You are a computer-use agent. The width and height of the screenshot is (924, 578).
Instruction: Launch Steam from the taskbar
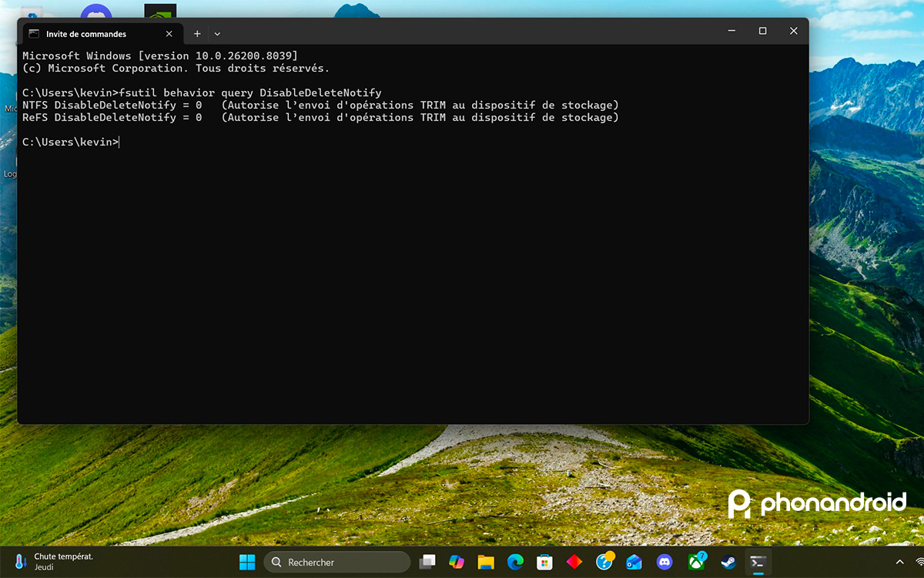pyautogui.click(x=726, y=562)
